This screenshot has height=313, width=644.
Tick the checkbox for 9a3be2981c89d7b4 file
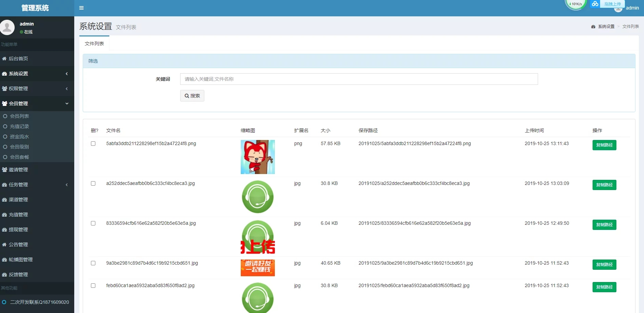[93, 263]
